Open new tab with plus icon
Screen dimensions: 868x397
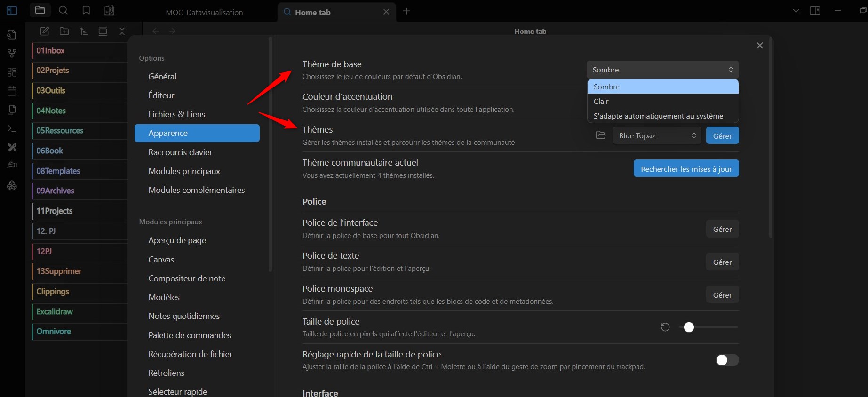(406, 11)
